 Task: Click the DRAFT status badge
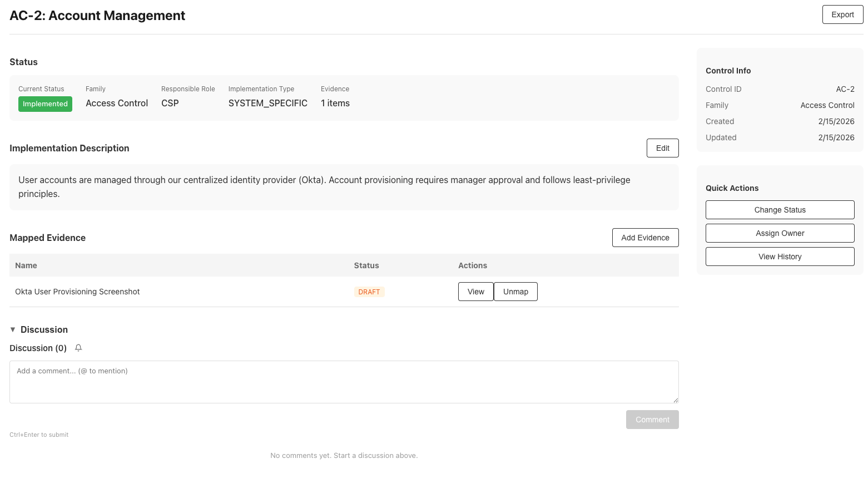(369, 291)
